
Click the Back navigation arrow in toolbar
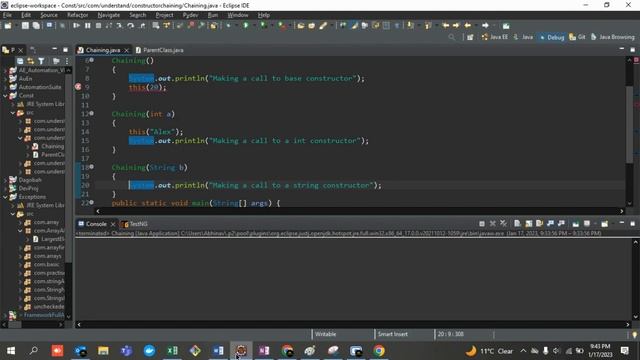tap(468, 25)
